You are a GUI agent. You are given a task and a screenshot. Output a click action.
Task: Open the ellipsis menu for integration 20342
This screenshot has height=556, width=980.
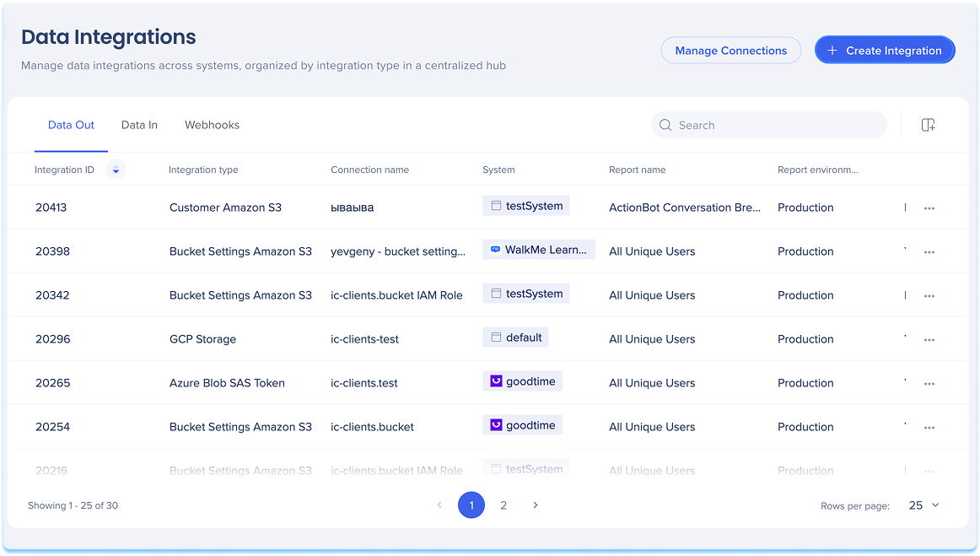click(x=929, y=295)
